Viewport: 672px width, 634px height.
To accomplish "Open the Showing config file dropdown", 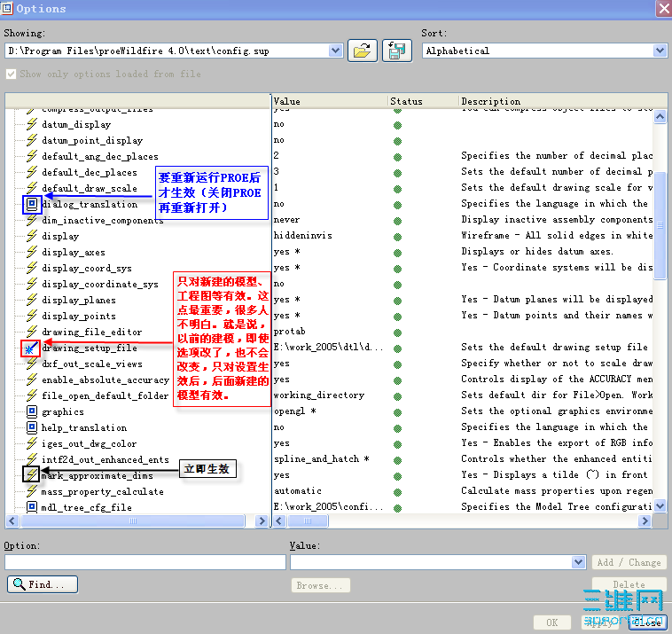I will coord(336,51).
